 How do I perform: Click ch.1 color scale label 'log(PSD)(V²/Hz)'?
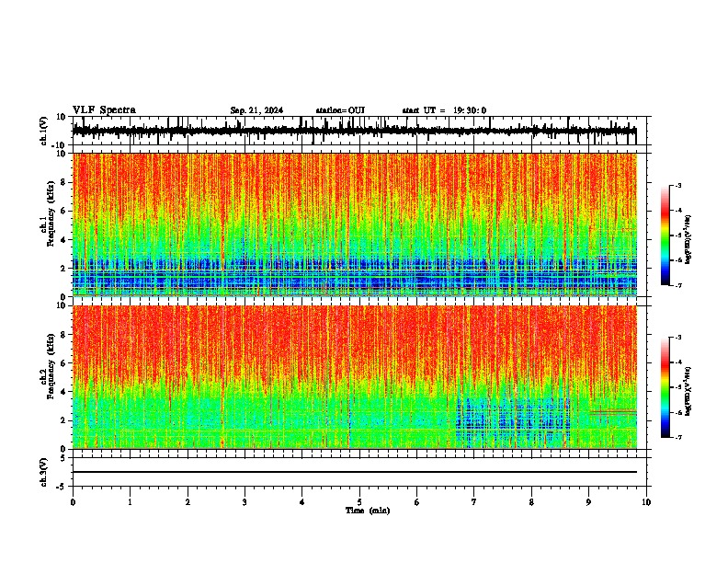click(688, 240)
